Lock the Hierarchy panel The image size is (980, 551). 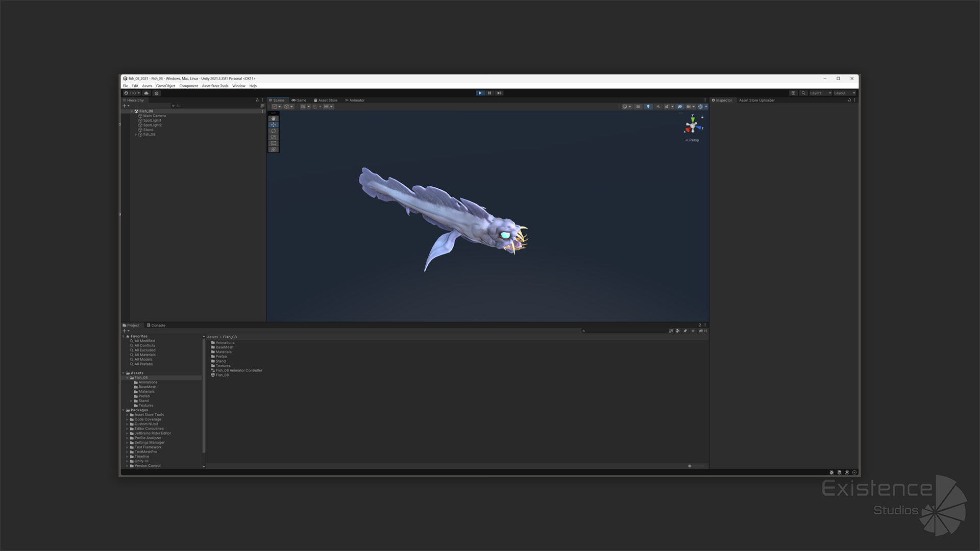click(x=257, y=101)
